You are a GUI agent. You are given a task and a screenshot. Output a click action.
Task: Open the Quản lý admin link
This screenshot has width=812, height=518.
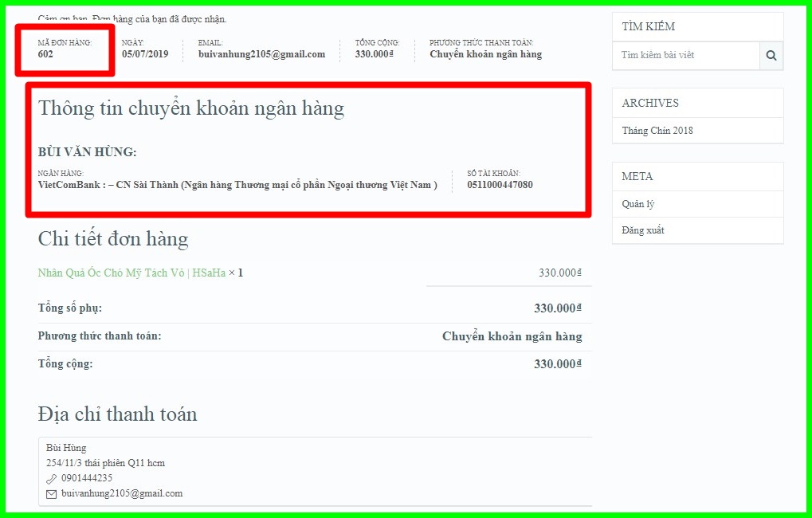tap(638, 204)
